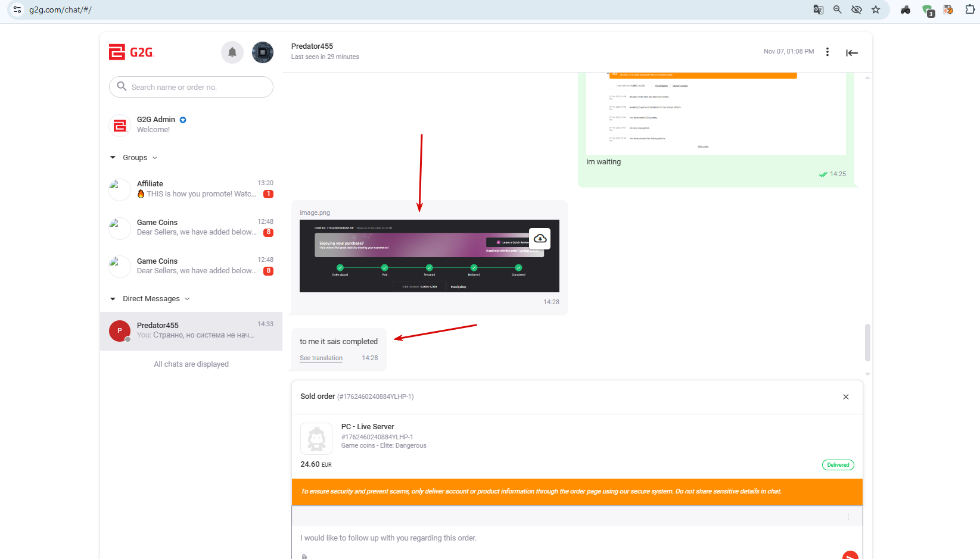Open chat options three-dot menu
This screenshot has height=559, width=980.
tap(827, 52)
